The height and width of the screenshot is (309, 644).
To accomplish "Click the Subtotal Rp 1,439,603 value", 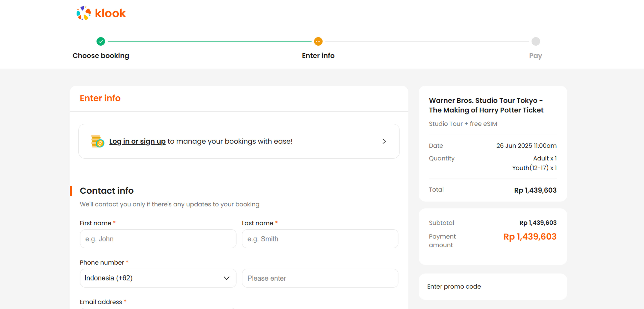I will (x=538, y=223).
